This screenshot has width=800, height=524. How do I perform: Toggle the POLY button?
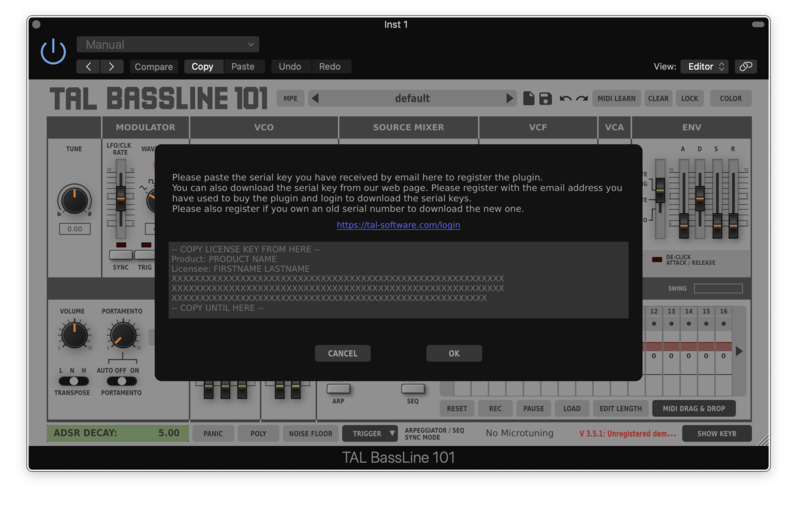258,433
